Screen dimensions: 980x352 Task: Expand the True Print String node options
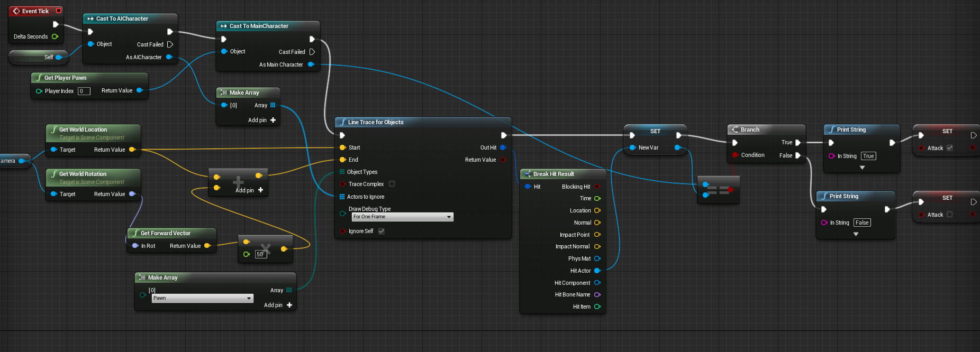click(x=862, y=168)
